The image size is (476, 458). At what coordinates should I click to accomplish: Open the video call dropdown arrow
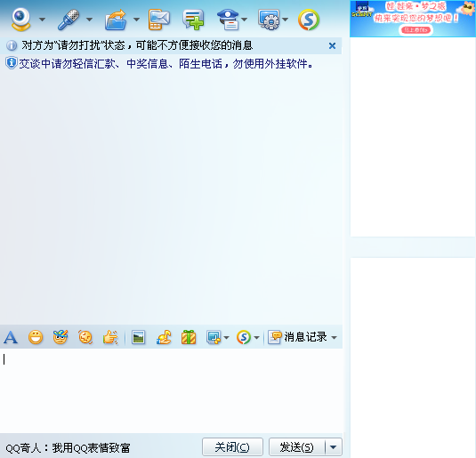[x=42, y=20]
